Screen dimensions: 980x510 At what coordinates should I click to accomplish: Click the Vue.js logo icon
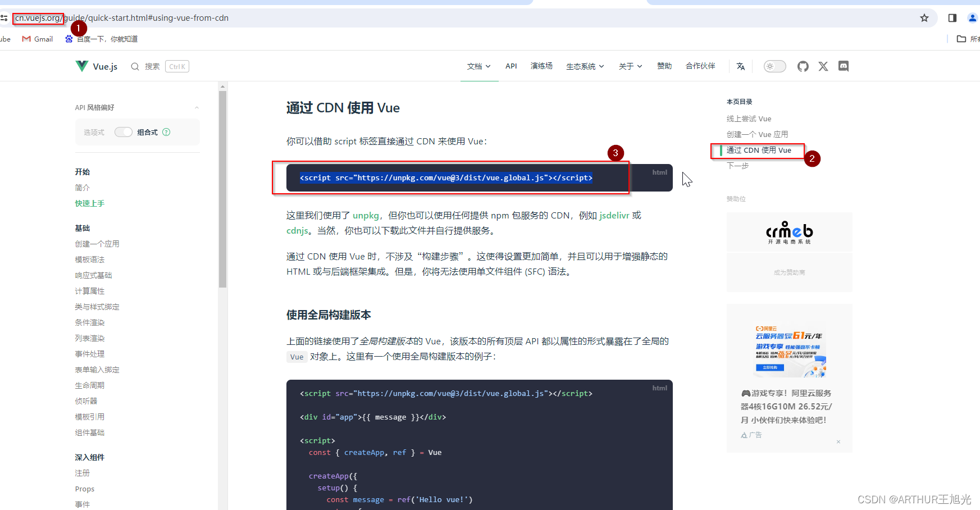(82, 66)
